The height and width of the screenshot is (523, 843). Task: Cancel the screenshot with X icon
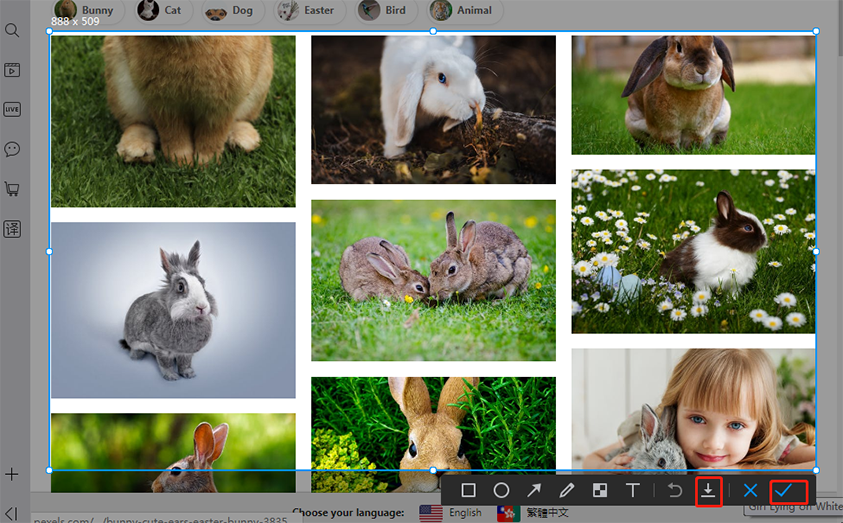click(750, 491)
